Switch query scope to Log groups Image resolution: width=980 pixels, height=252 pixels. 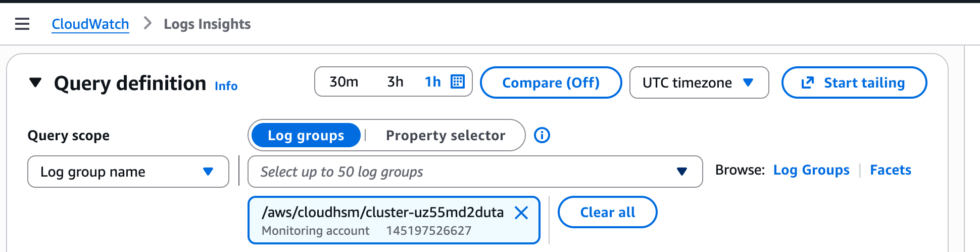point(306,136)
